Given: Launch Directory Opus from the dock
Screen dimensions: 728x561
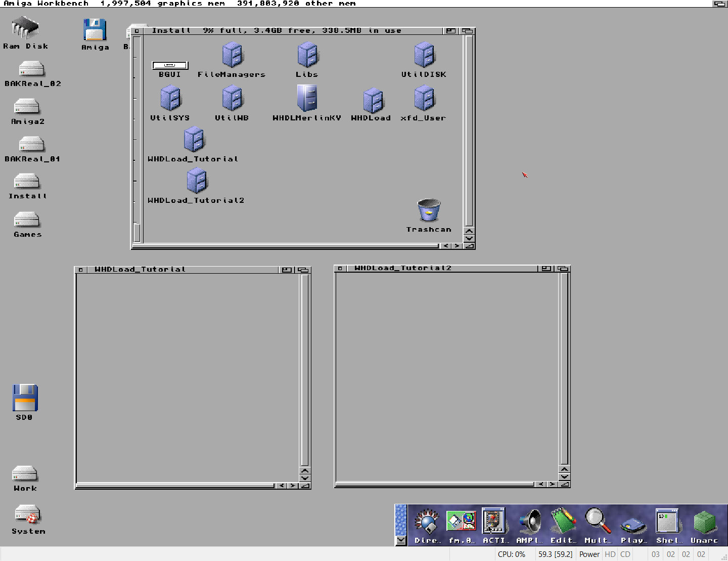Looking at the screenshot, I should (427, 522).
